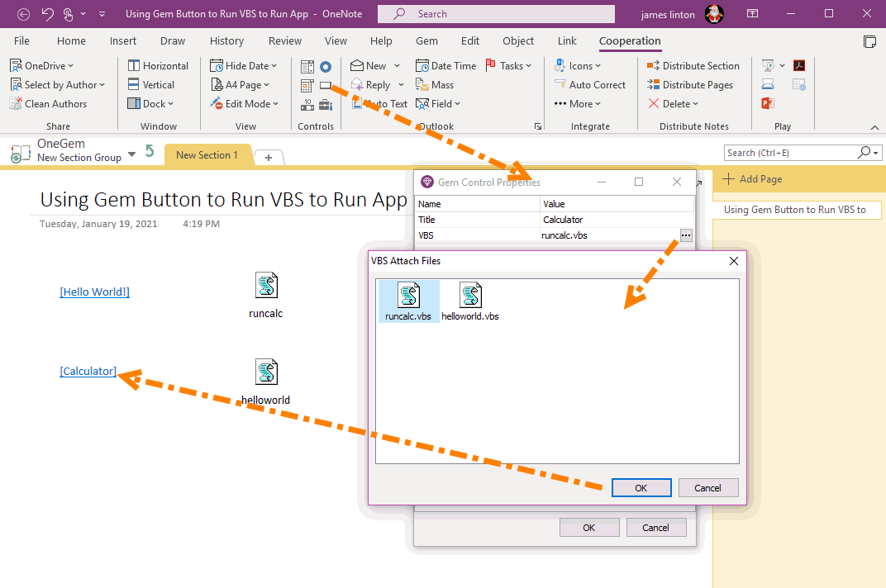Click the VBS browse ellipsis button
The width and height of the screenshot is (886, 588).
click(x=686, y=235)
